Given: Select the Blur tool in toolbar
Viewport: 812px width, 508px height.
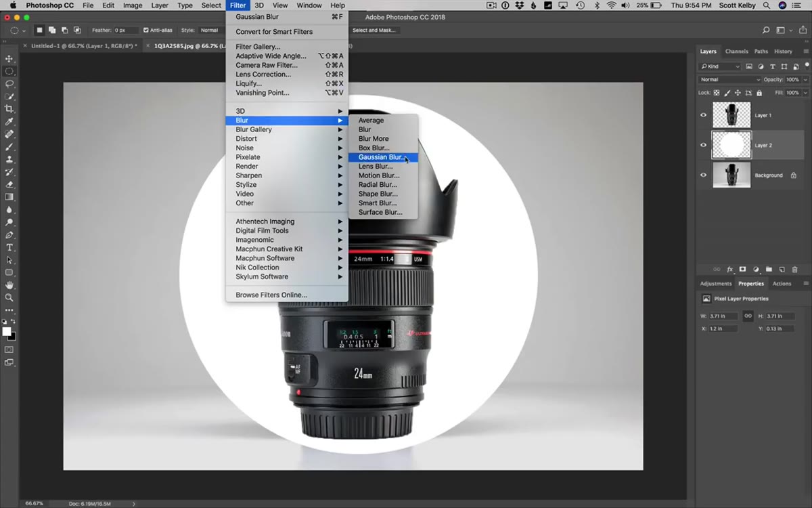Looking at the screenshot, I should 9,209.
